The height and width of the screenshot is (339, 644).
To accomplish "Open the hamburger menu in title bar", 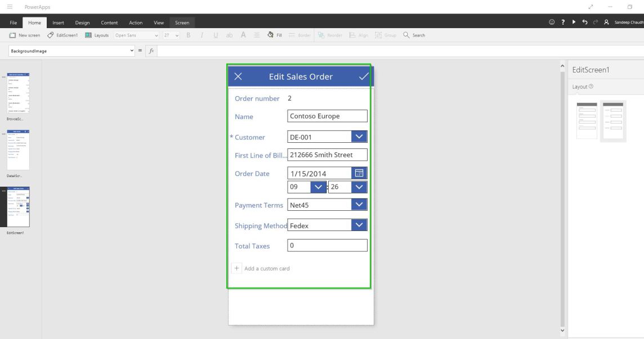I will click(x=10, y=7).
